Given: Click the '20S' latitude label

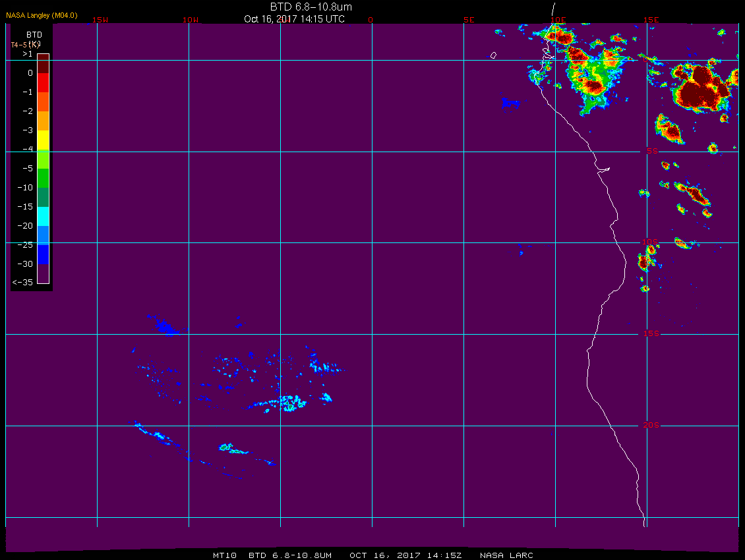Looking at the screenshot, I should coord(651,425).
